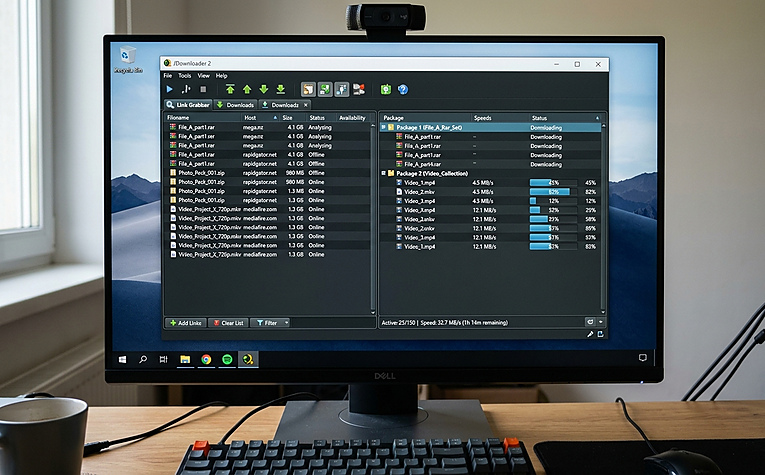
Task: Sort link grabber by Filename column
Action: tap(202, 118)
